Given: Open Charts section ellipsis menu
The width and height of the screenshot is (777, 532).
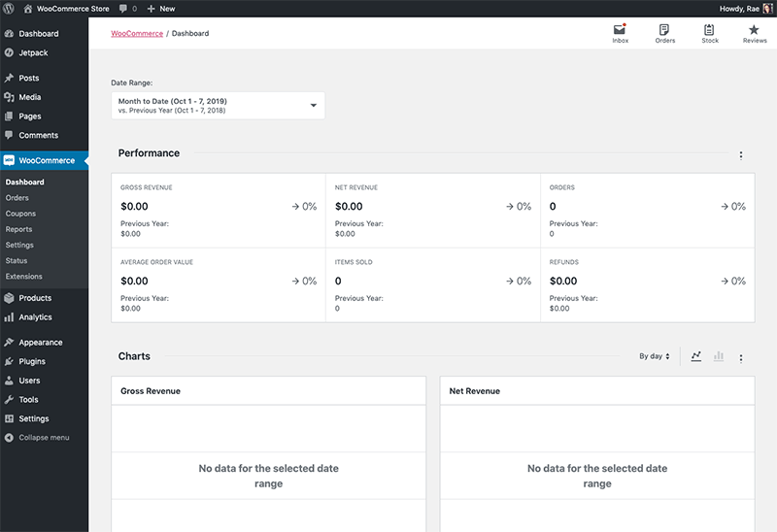Looking at the screenshot, I should [741, 358].
